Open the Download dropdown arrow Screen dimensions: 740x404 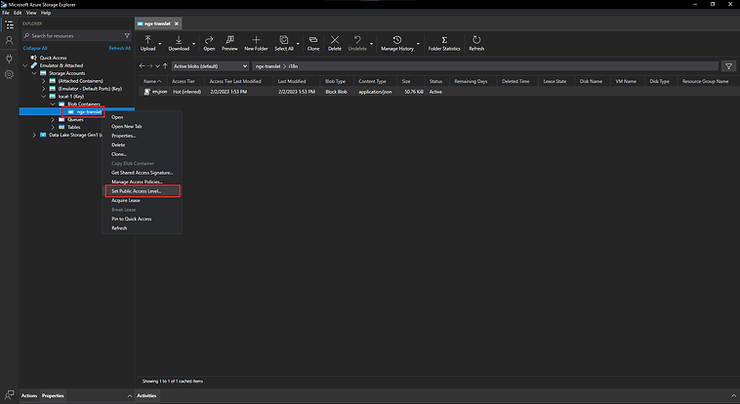click(x=194, y=43)
